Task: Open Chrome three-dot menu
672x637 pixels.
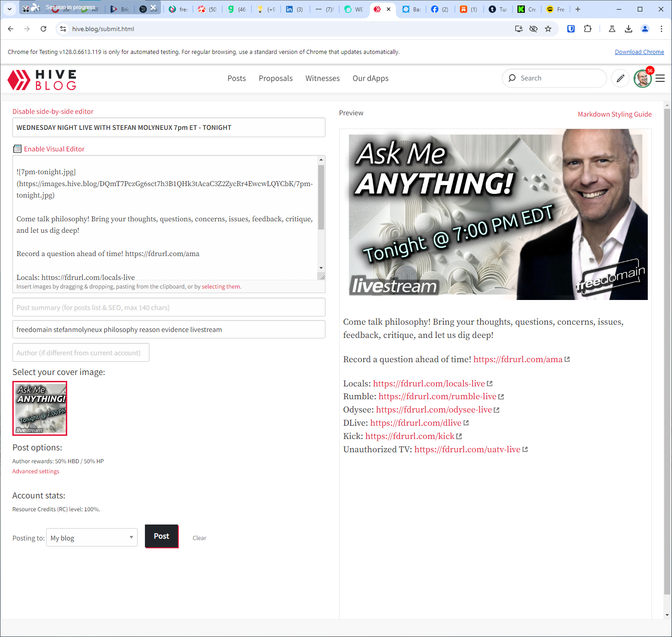Action: click(x=661, y=29)
